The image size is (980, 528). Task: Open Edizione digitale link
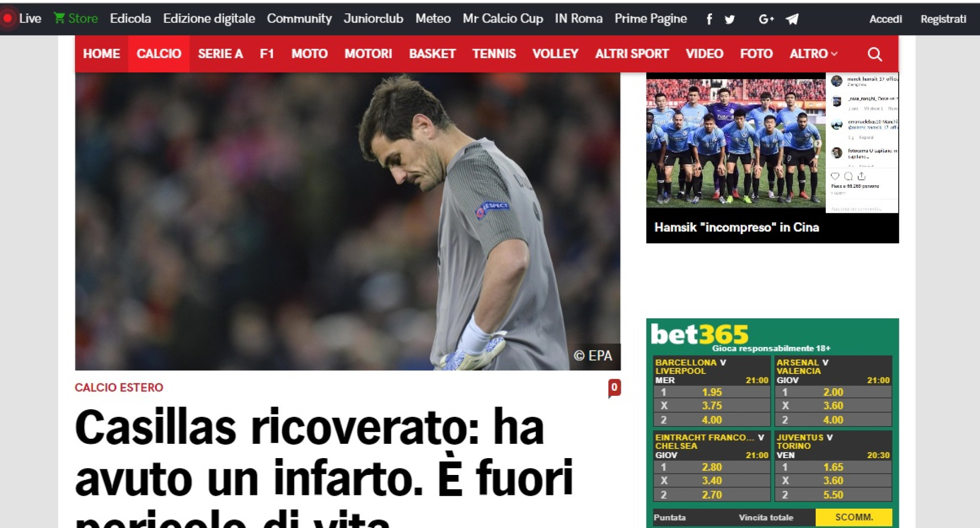point(209,18)
